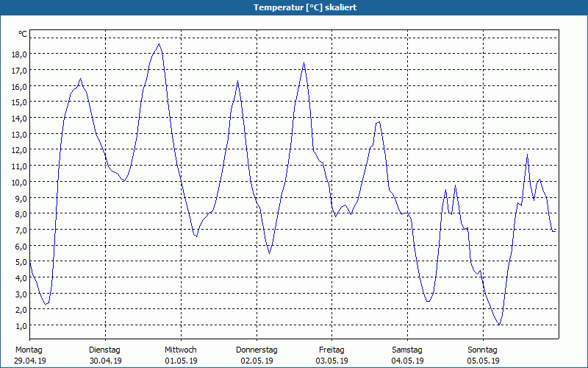
Task: Click the Sonntag 05.05.19 axis label
Action: pos(483,355)
